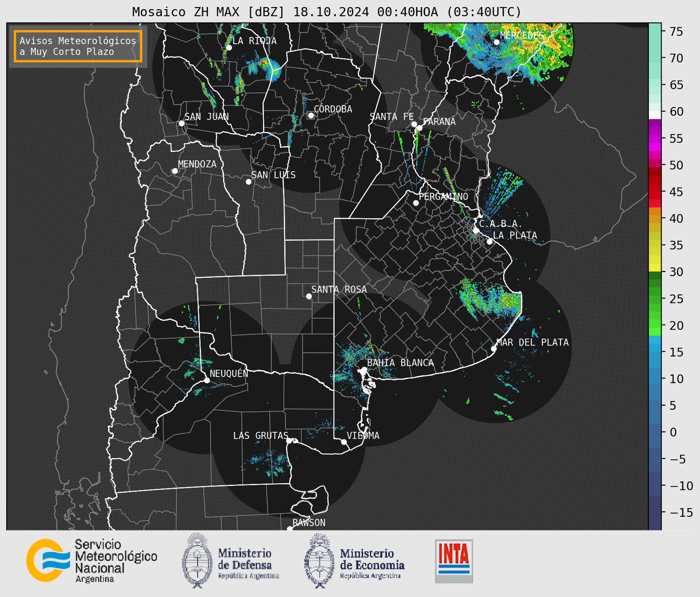Click the SANTA ROSA label
The image size is (700, 597).
(x=339, y=289)
